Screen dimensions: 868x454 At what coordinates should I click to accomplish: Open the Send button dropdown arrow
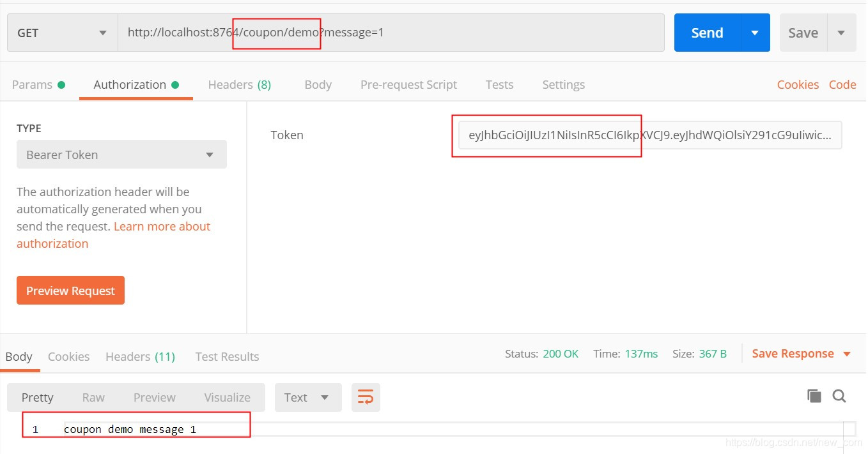coord(755,33)
